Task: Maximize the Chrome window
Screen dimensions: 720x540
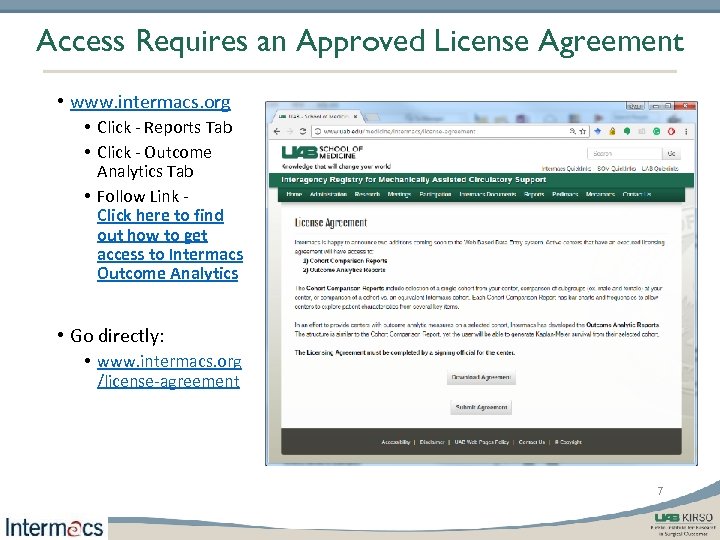Action: (x=669, y=106)
